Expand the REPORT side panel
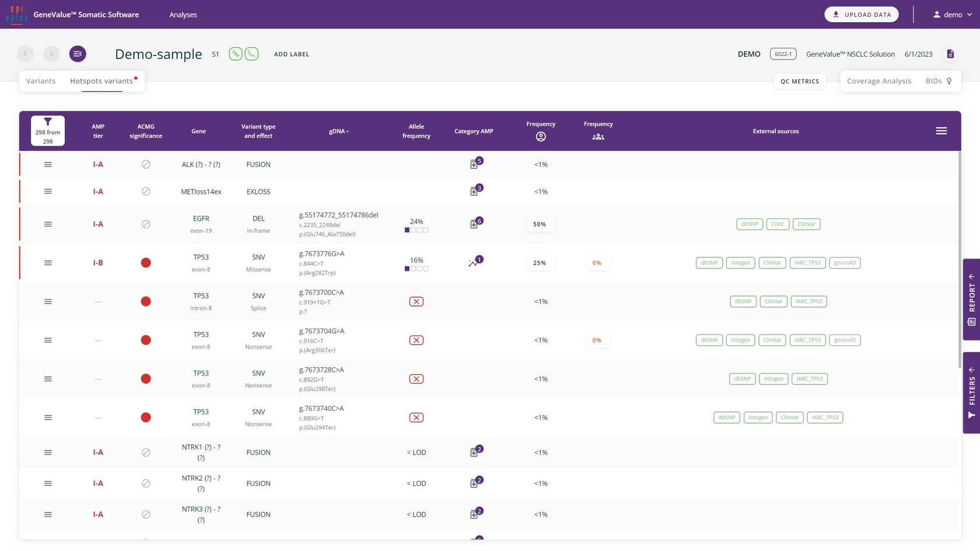The height and width of the screenshot is (551, 980). (x=971, y=299)
